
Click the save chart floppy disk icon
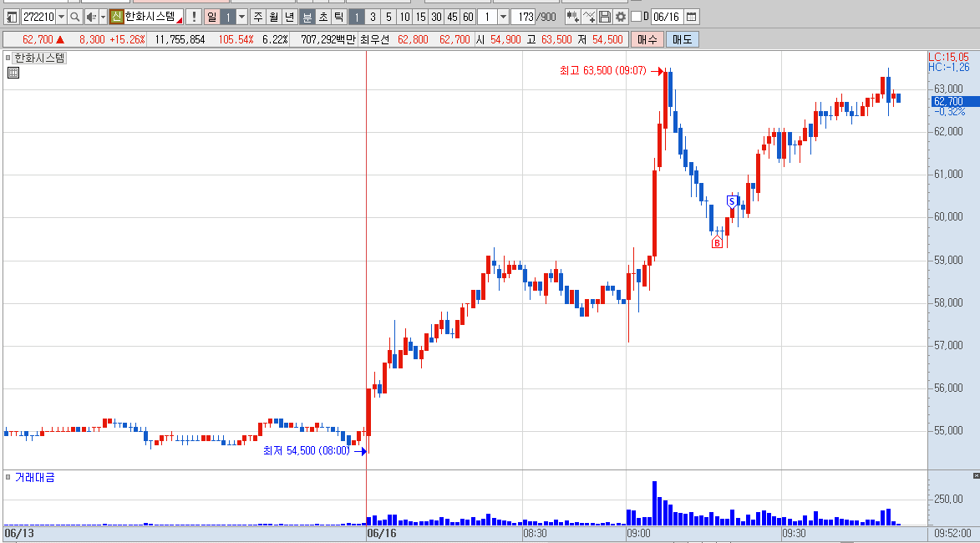(x=604, y=17)
